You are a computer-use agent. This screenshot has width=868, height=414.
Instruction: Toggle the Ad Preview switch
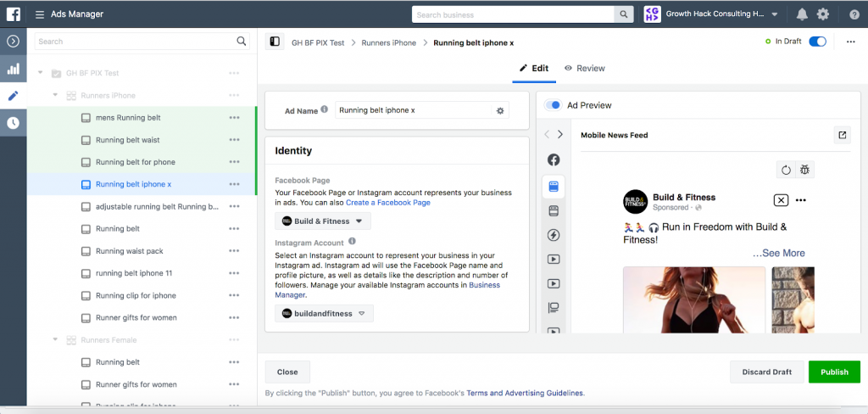tap(553, 105)
